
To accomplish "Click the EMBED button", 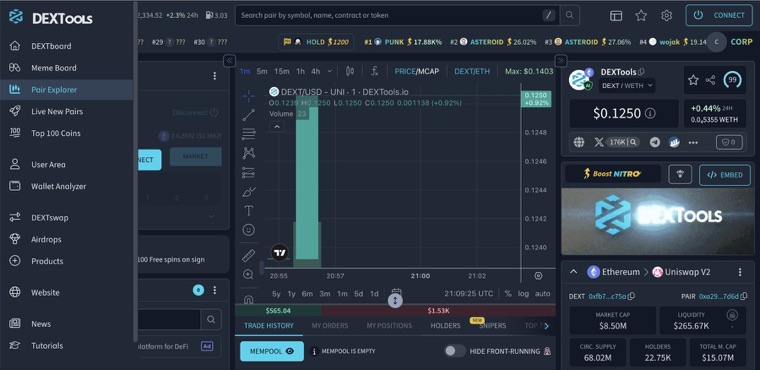I will [725, 175].
